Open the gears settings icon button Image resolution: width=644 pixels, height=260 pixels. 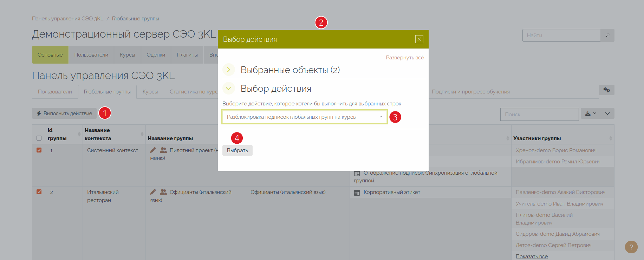[x=606, y=90]
